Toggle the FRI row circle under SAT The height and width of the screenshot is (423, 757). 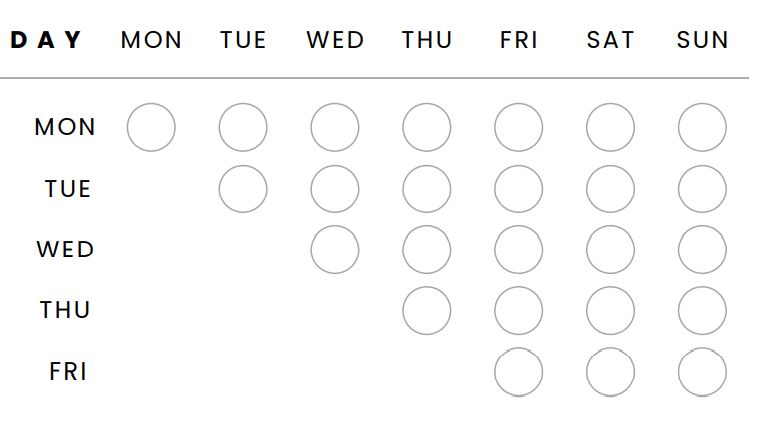610,372
